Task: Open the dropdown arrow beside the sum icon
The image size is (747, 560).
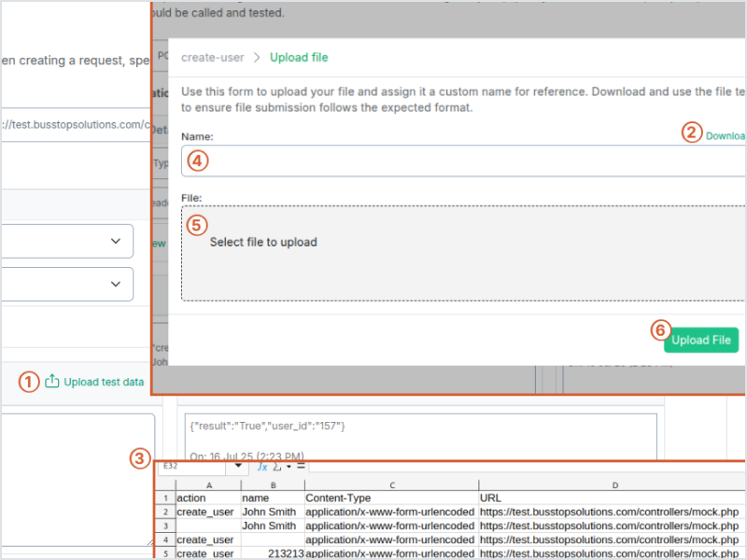Action: point(289,466)
